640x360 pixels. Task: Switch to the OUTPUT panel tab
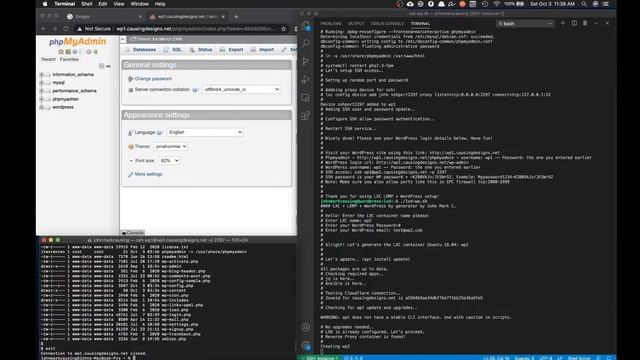click(x=356, y=24)
